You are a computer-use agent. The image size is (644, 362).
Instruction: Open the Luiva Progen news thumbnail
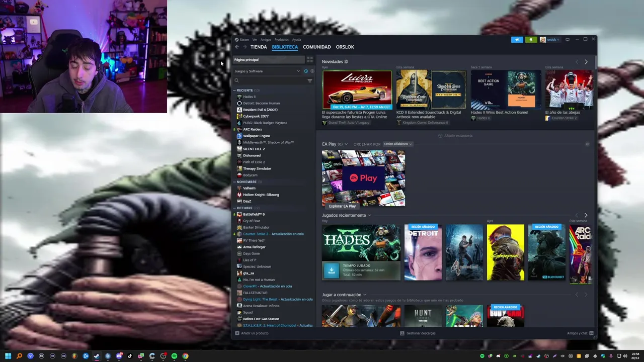tap(357, 89)
